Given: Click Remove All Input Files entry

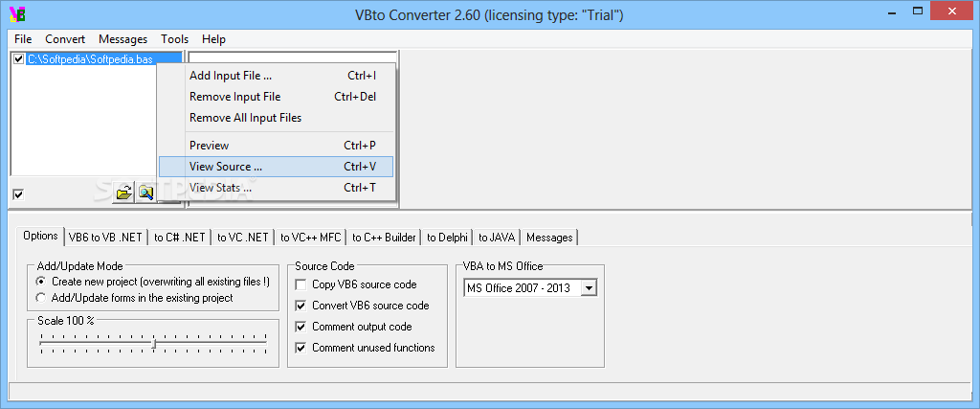Looking at the screenshot, I should pyautogui.click(x=277, y=118).
